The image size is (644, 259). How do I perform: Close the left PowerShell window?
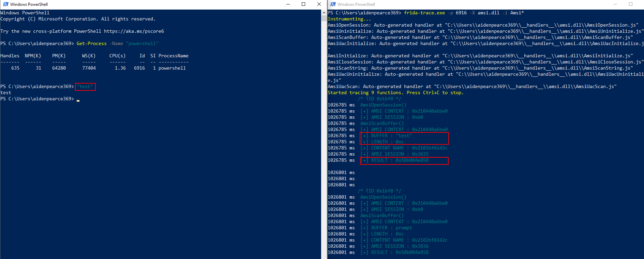(x=319, y=4)
